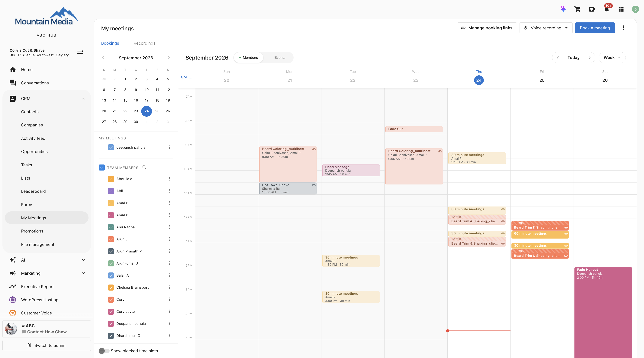Select the Bookings tab

110,43
